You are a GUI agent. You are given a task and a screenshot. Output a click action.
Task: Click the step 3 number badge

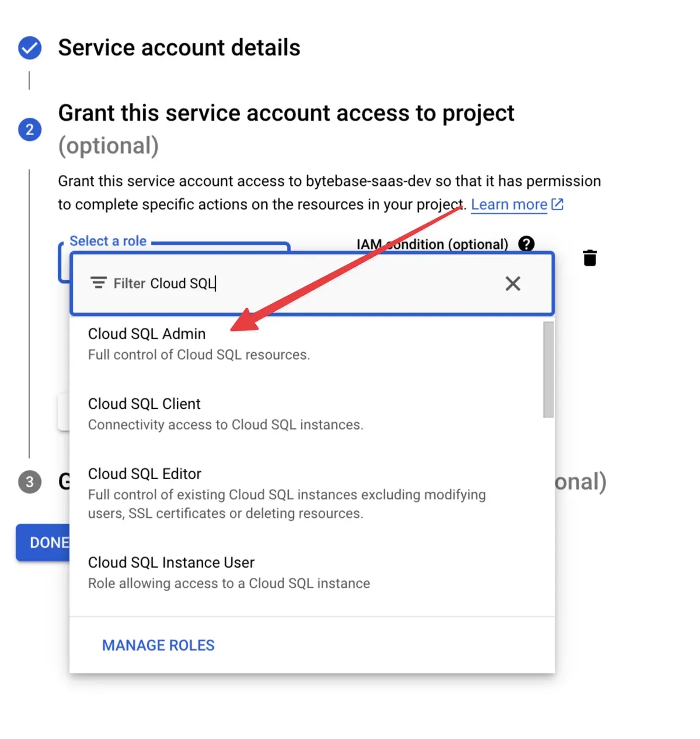click(x=29, y=482)
